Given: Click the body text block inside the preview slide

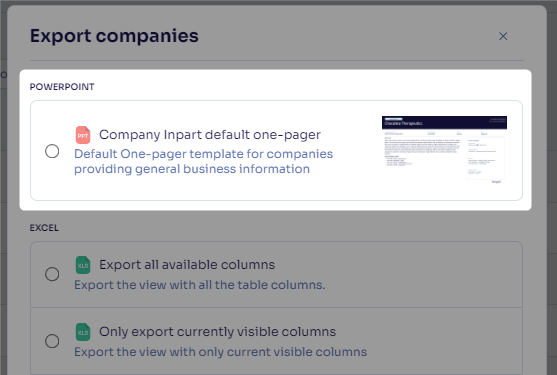Looking at the screenshot, I should pos(422,146).
